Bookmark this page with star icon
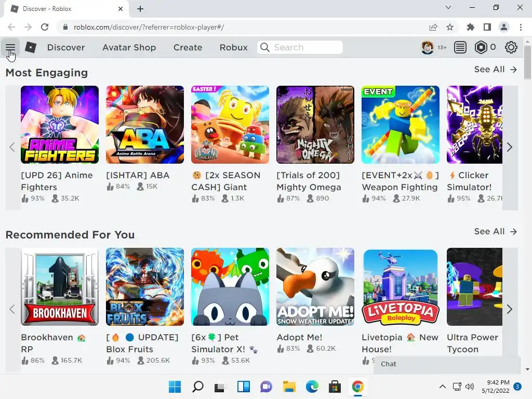 (450, 27)
